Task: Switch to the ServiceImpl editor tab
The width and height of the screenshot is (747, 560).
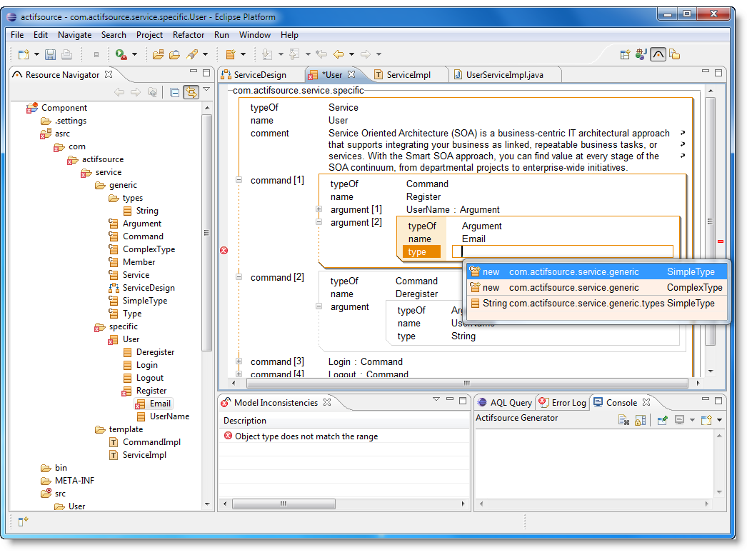Action: [x=407, y=75]
